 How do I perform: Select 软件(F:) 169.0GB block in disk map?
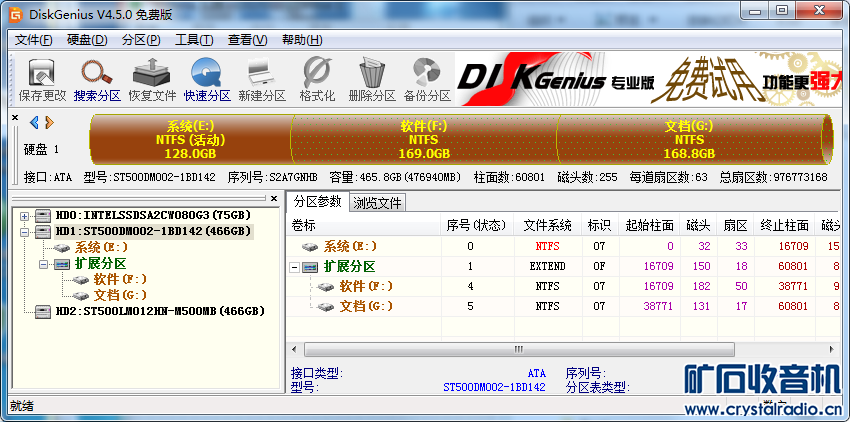[x=424, y=139]
